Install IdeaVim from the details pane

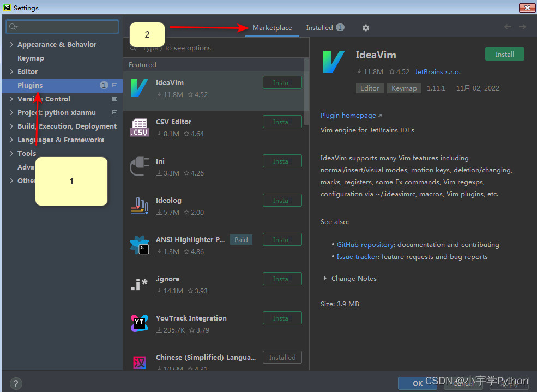pyautogui.click(x=504, y=54)
